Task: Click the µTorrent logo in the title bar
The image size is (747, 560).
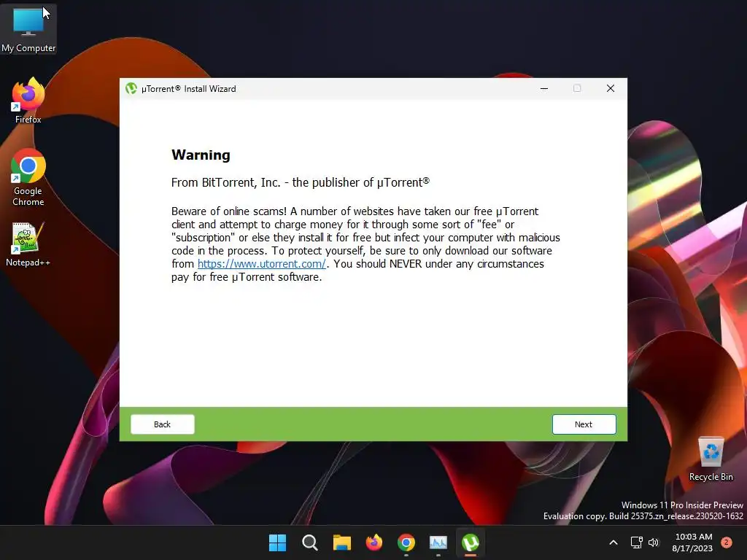Action: 131,88
